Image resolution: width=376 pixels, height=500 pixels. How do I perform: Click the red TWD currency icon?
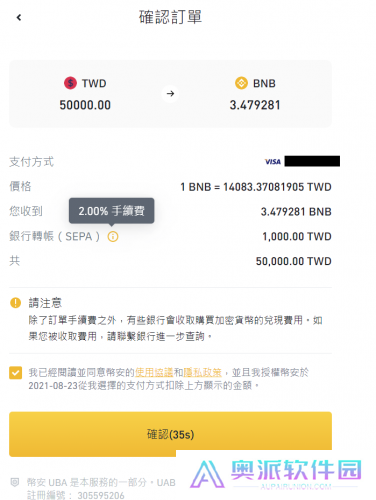70,83
